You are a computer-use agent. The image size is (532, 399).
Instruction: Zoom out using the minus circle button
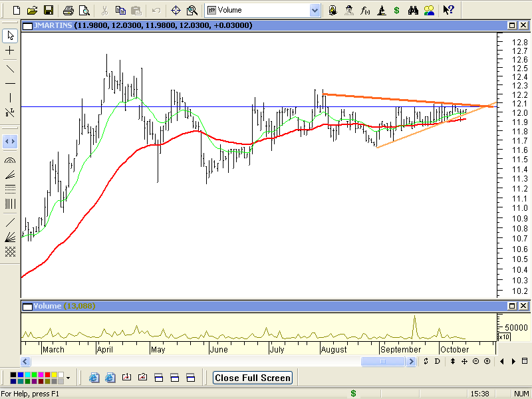(x=475, y=361)
